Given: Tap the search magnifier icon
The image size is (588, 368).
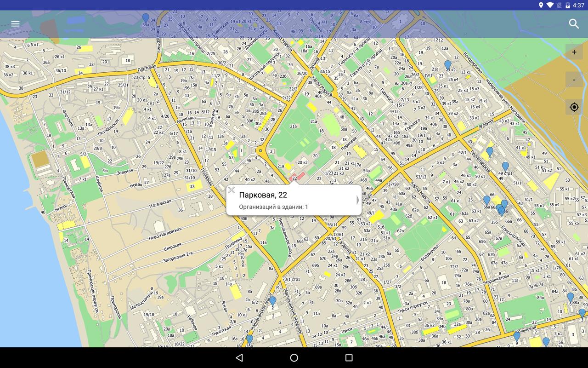Looking at the screenshot, I should click(574, 24).
